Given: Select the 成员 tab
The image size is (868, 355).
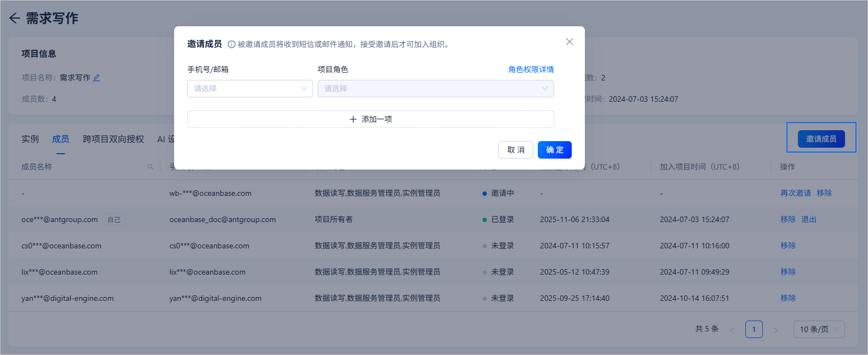Looking at the screenshot, I should pyautogui.click(x=61, y=139).
